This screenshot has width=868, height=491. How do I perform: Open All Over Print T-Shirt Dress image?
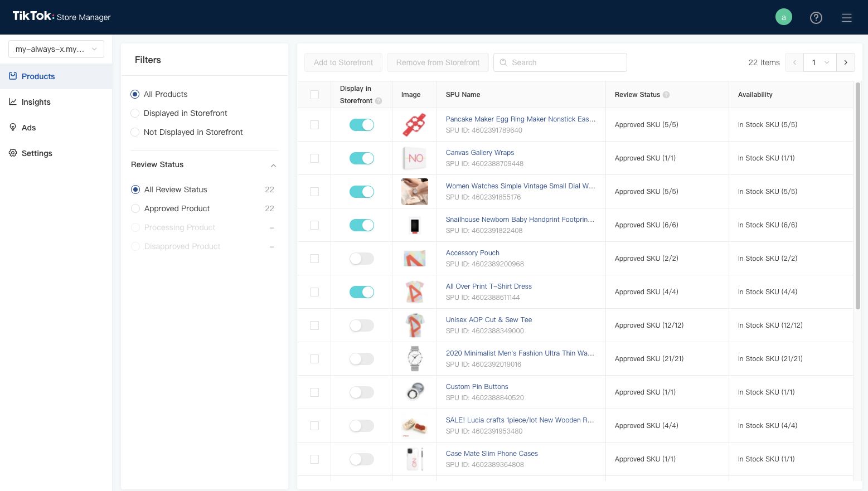point(415,292)
